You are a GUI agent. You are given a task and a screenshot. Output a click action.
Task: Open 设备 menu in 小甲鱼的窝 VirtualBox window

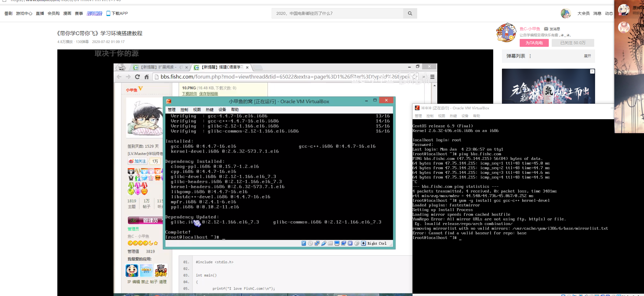pos(222,110)
